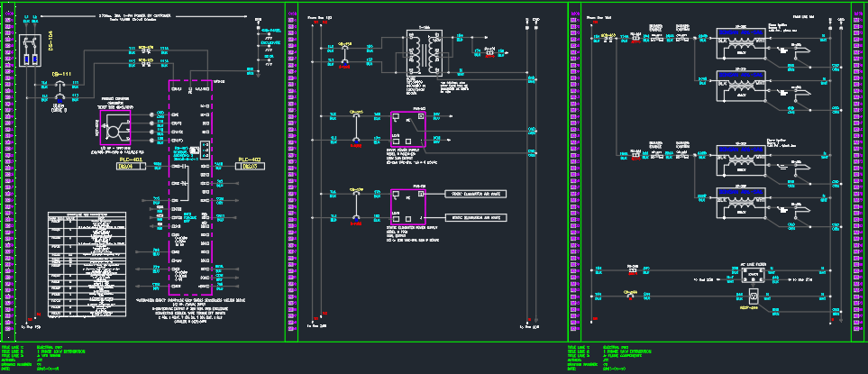The width and height of the screenshot is (868, 374).
Task: Click the PLC-401 label
Action: tap(132, 160)
